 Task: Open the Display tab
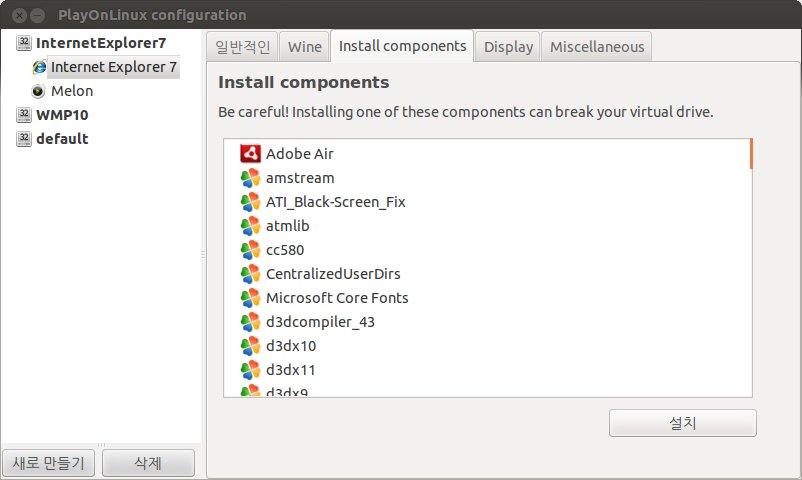pyautogui.click(x=508, y=47)
